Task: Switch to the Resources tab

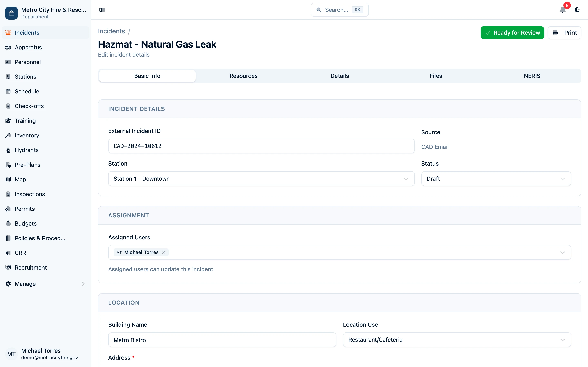Action: 243,76
